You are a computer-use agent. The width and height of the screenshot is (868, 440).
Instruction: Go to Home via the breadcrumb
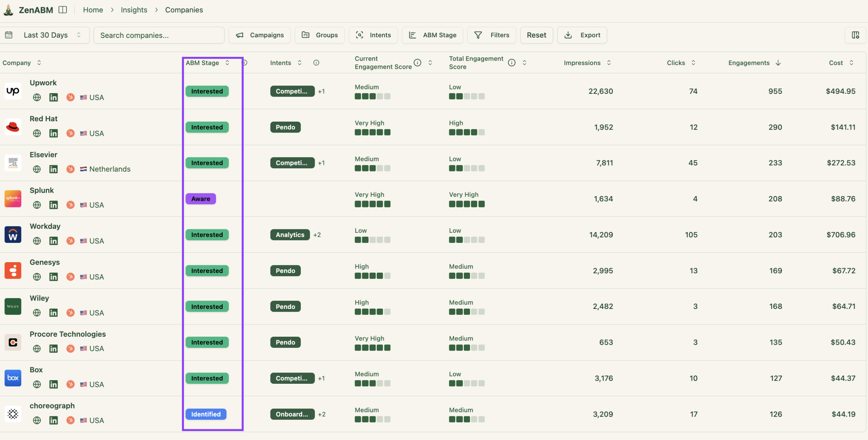(x=93, y=10)
